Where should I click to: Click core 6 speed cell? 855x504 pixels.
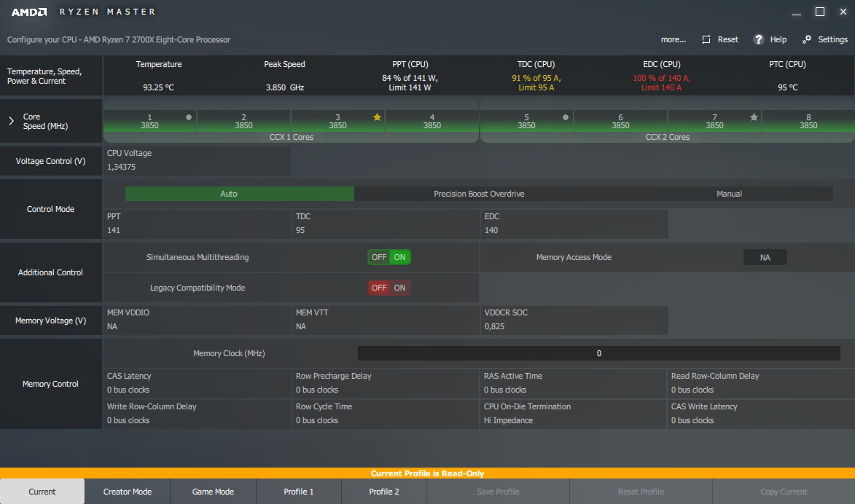pyautogui.click(x=620, y=121)
